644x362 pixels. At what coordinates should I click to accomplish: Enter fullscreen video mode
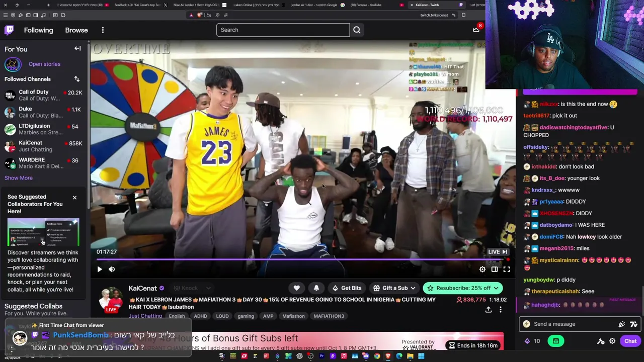[x=507, y=269]
